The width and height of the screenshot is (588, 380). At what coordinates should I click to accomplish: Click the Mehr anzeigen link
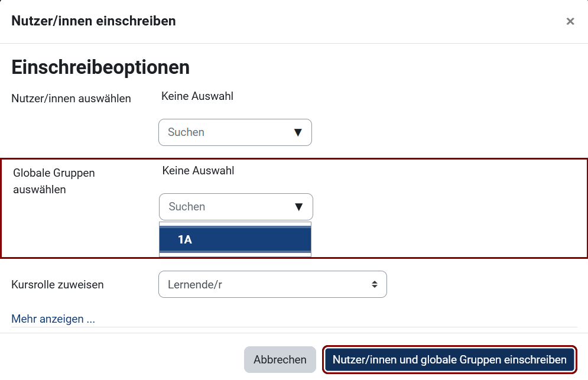tap(53, 319)
